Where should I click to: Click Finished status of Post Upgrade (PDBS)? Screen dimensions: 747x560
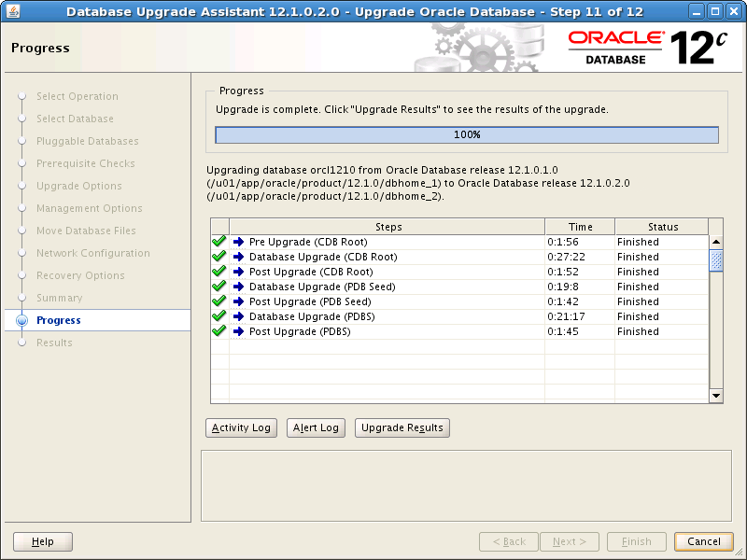(638, 331)
